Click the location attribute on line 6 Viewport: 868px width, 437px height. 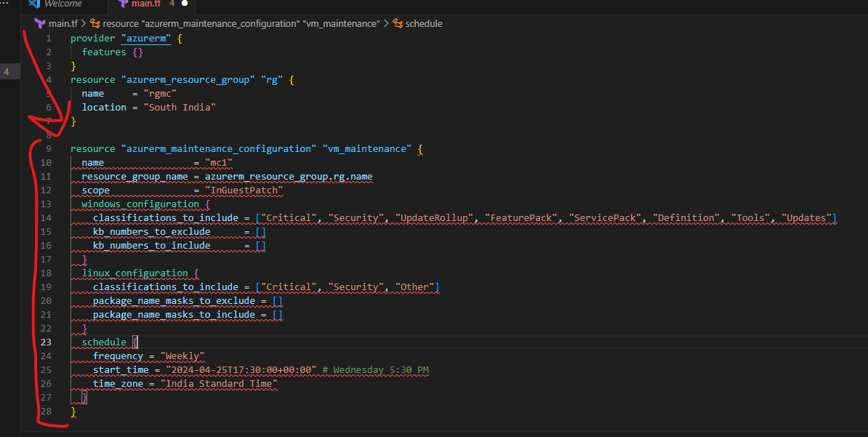(104, 108)
